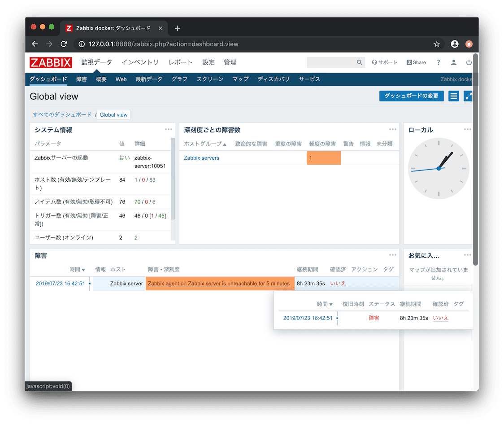Click いいえ link in popup table
The height and width of the screenshot is (424, 504).
[x=440, y=318]
